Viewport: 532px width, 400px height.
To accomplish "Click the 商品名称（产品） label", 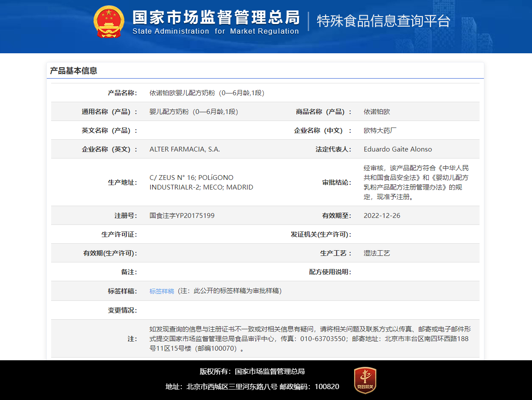I will tap(323, 112).
